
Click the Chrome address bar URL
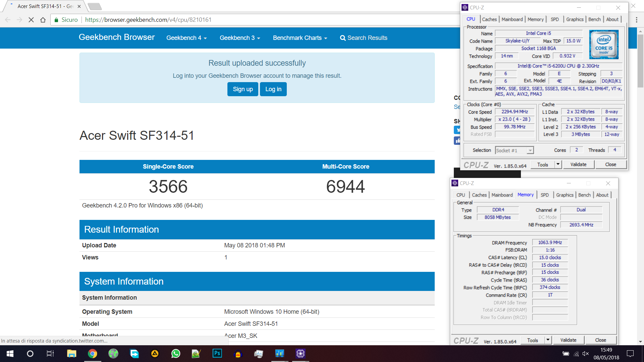pos(148,20)
